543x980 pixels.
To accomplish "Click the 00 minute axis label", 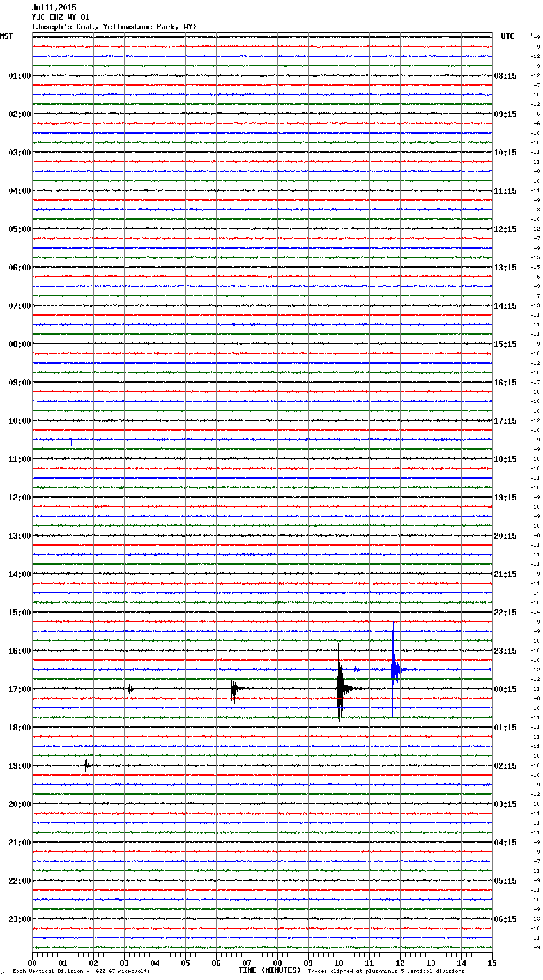I will 33,963.
